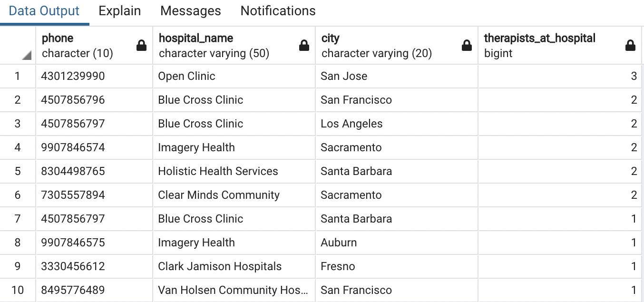
Task: Click the lock icon in therapists_at_hospital column
Action: pos(630,46)
